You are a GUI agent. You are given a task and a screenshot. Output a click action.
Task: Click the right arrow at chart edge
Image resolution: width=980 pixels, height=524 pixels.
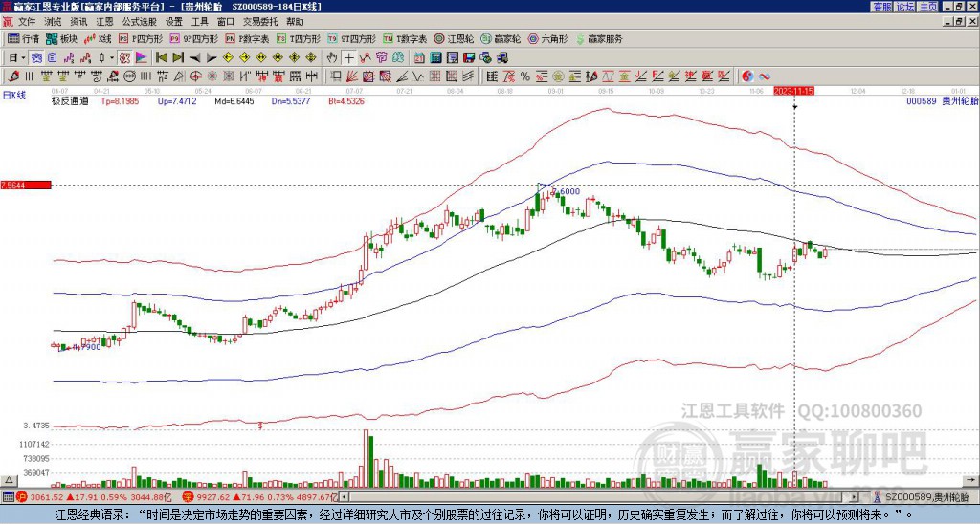[971, 480]
